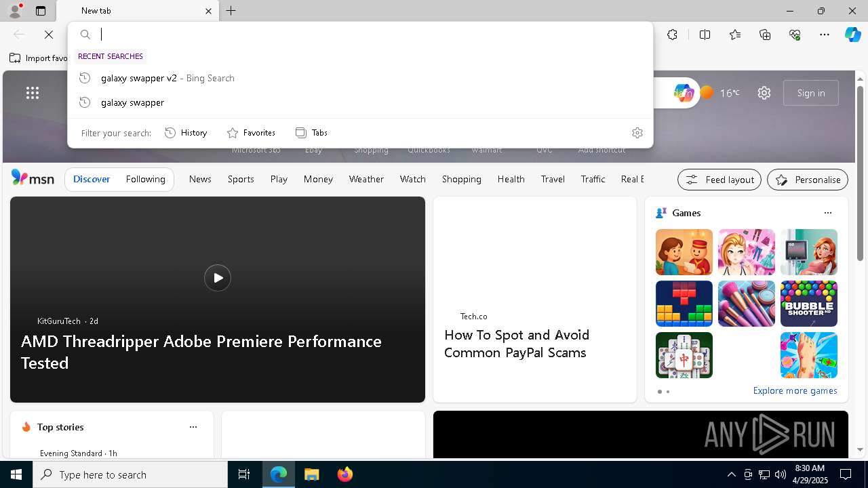
Task: Open Split screen icon
Action: (705, 35)
